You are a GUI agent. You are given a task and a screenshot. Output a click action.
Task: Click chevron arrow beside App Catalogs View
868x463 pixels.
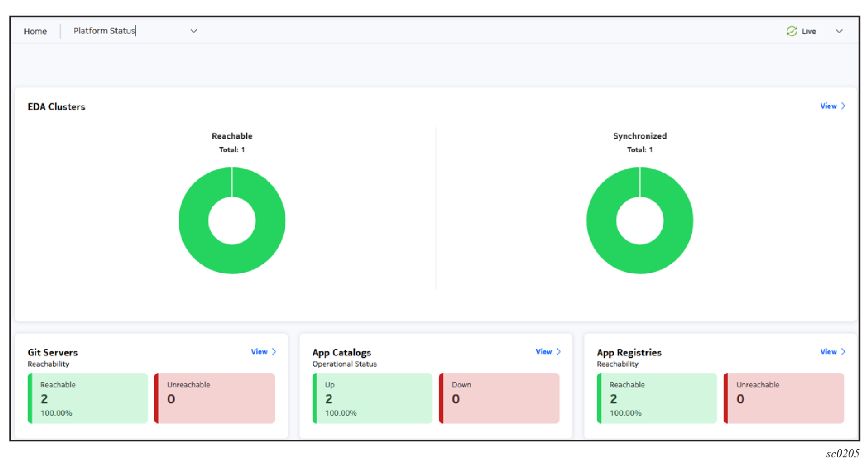(x=559, y=352)
